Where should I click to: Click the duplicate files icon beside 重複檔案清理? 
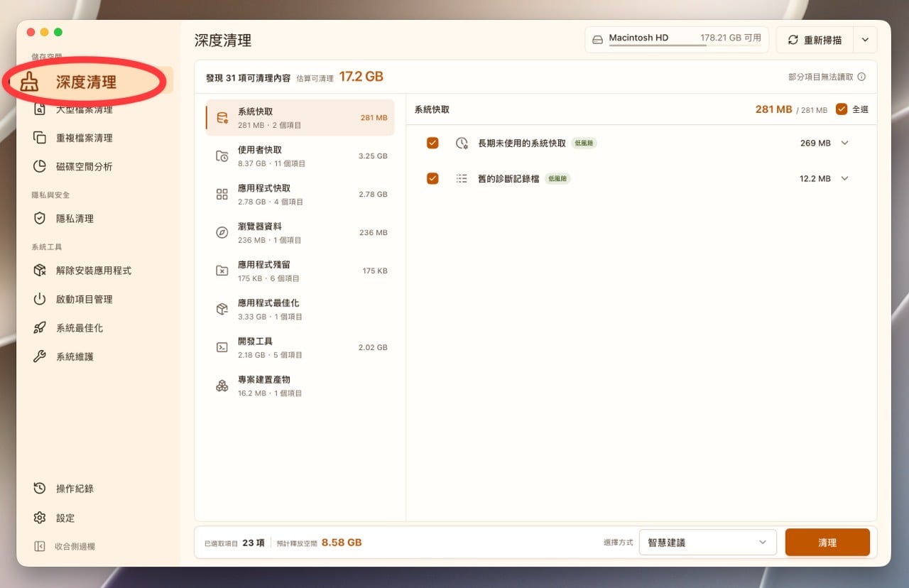[40, 138]
